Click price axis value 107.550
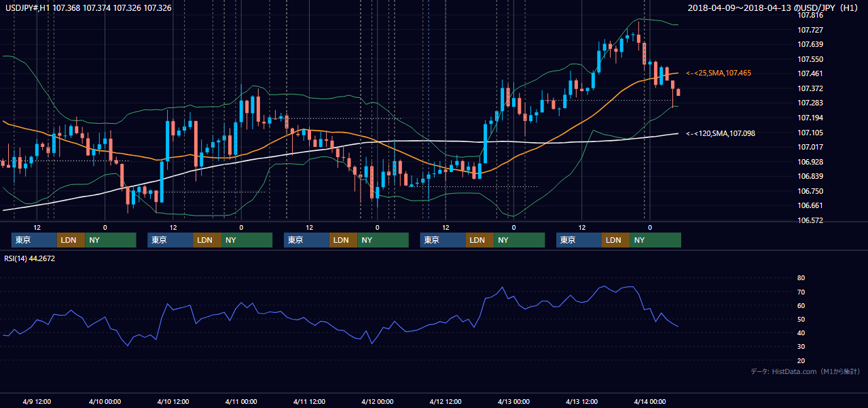This screenshot has width=868, height=408. [810, 59]
